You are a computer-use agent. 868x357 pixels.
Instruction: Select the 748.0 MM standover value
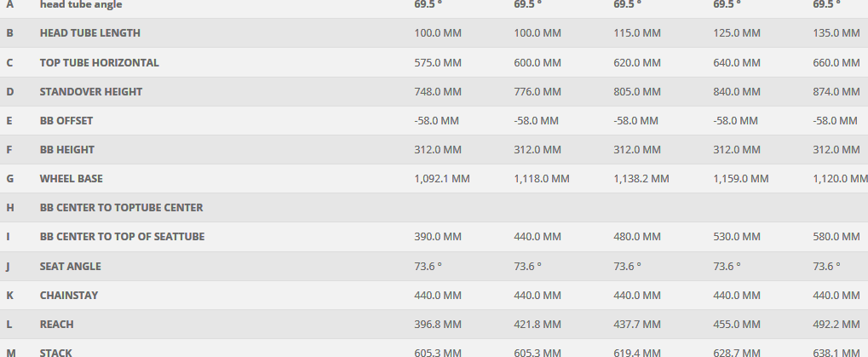pyautogui.click(x=438, y=92)
